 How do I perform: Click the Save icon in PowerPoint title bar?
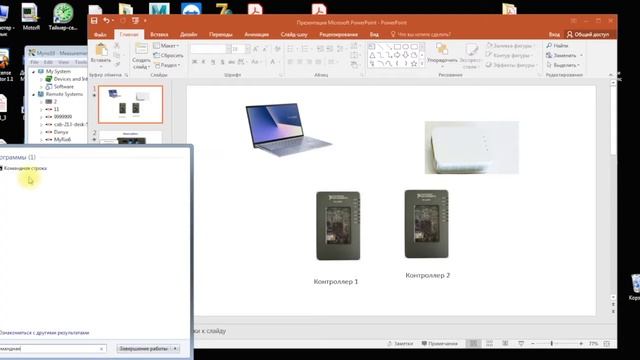94,20
